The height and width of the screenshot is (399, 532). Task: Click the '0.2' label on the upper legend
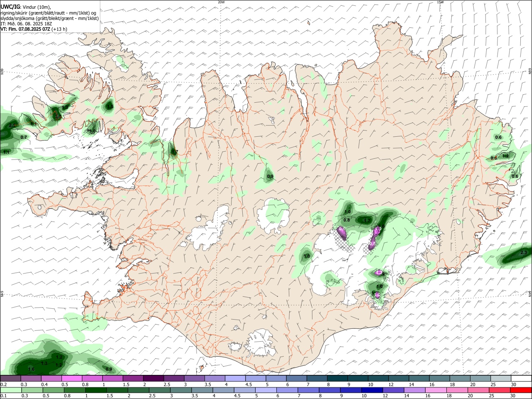pyautogui.click(x=3, y=384)
